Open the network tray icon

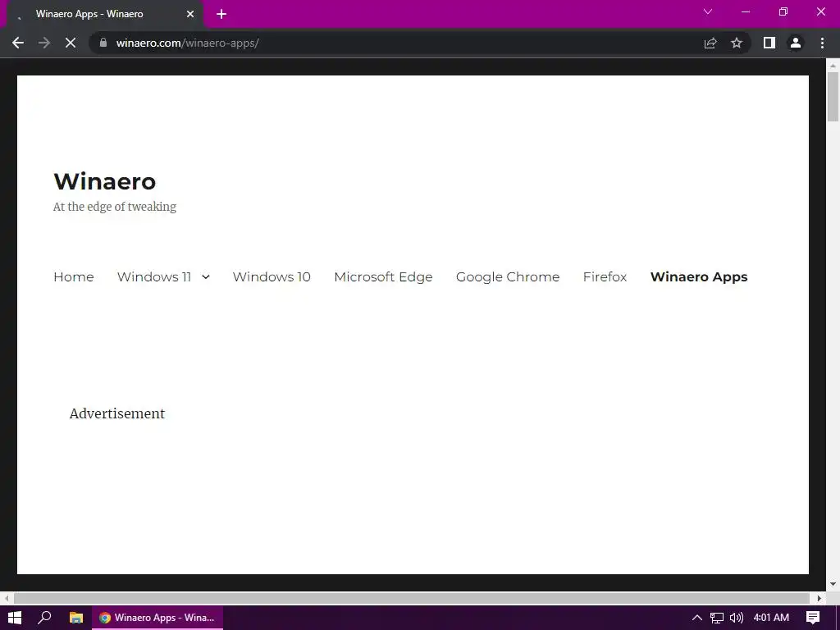point(717,618)
